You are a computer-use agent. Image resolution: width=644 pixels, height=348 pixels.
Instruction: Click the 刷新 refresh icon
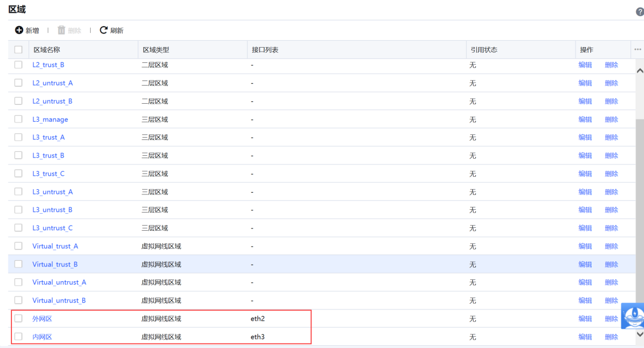click(104, 30)
